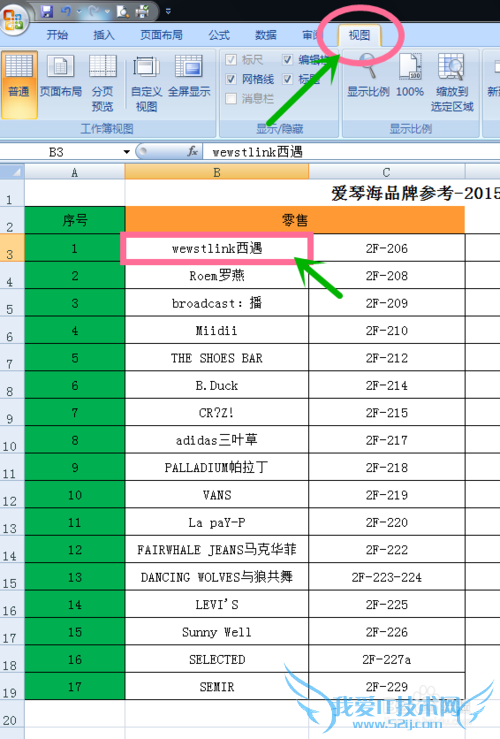
Task: Select cell FAIRWHALE JEANS马克华菲
Action: click(217, 550)
